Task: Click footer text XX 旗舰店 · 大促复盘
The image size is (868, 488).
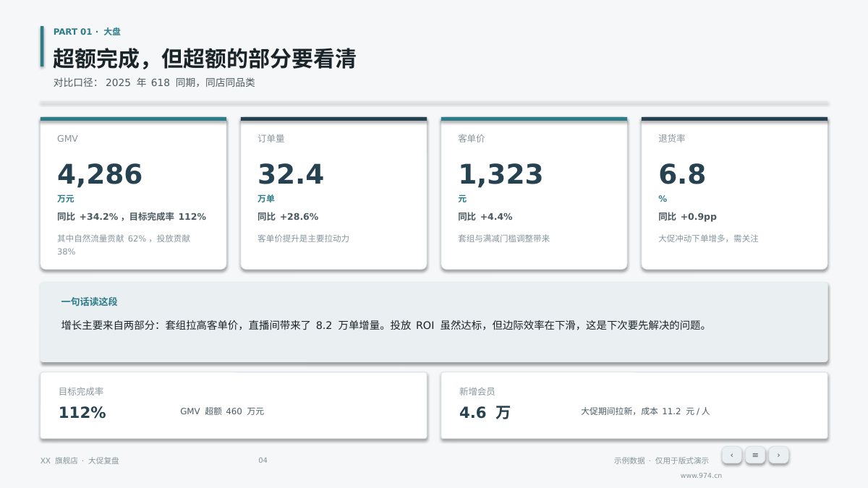Action: tap(80, 461)
